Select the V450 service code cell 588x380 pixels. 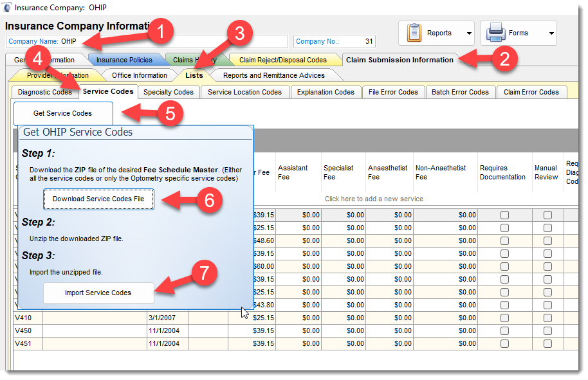coord(28,330)
